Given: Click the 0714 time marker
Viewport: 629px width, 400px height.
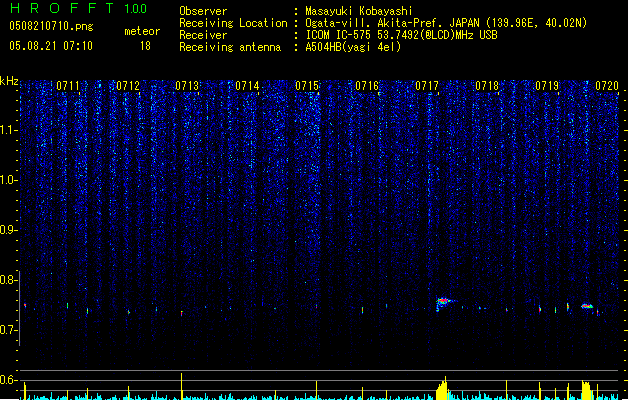Looking at the screenshot, I should [x=247, y=86].
